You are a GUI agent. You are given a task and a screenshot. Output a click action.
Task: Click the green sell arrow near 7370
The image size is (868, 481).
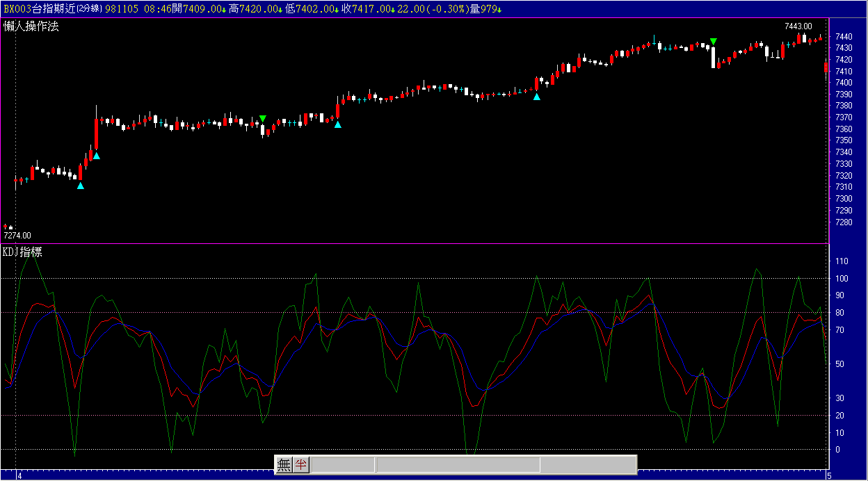click(262, 119)
